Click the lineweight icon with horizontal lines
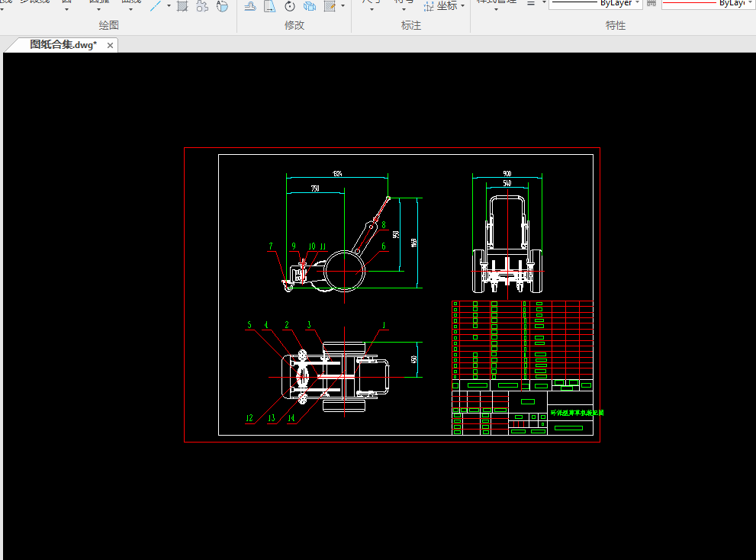The width and height of the screenshot is (756, 560). (531, 3)
